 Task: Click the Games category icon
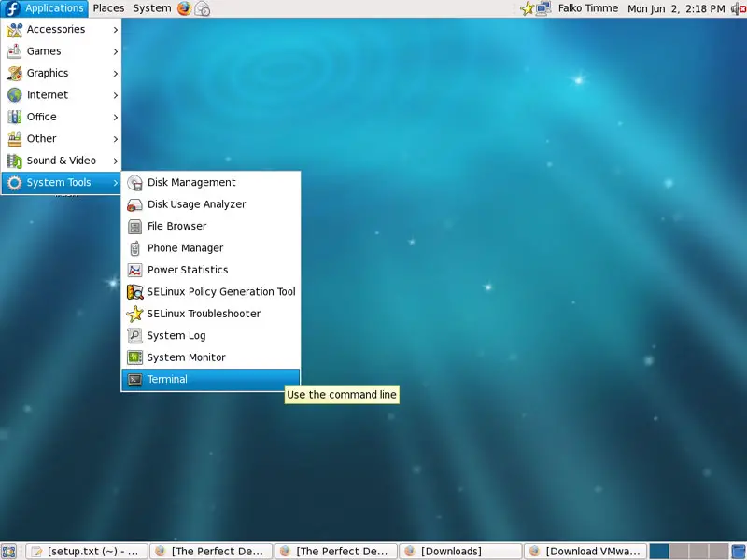point(14,51)
